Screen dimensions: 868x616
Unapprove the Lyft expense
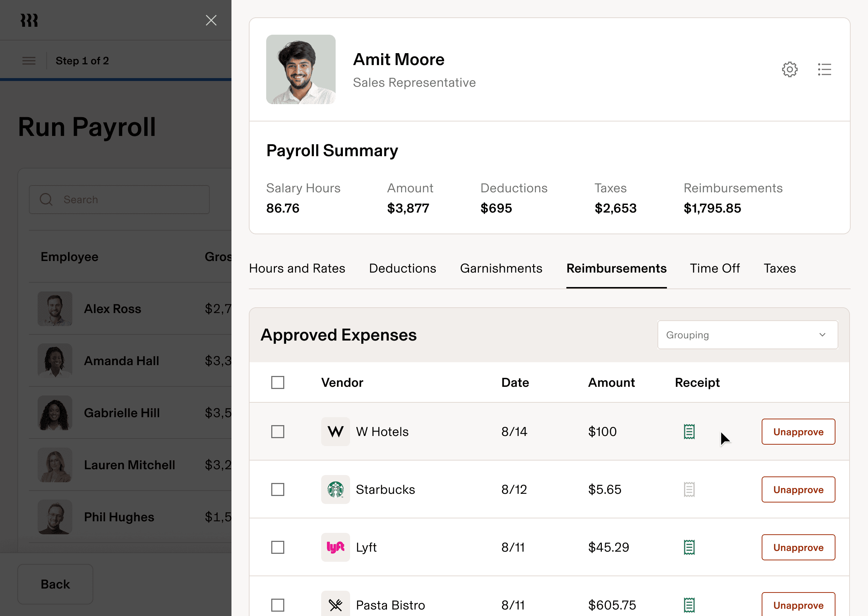[798, 547]
